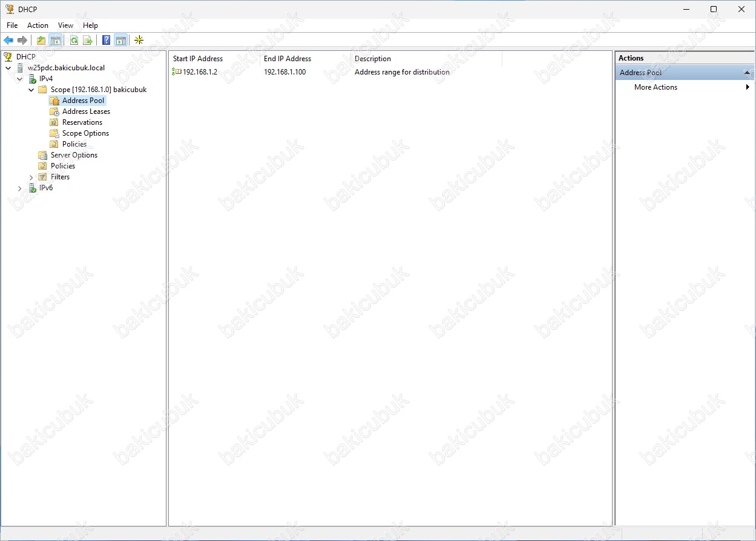Click the Address Leases folder-with-clock icon
756x541 pixels.
(x=54, y=111)
